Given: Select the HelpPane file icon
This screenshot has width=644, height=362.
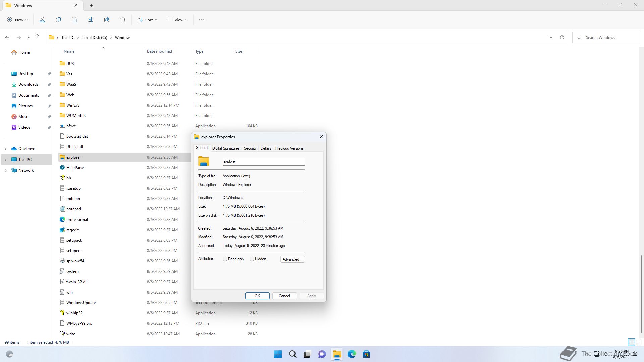Looking at the screenshot, I should coord(62,168).
